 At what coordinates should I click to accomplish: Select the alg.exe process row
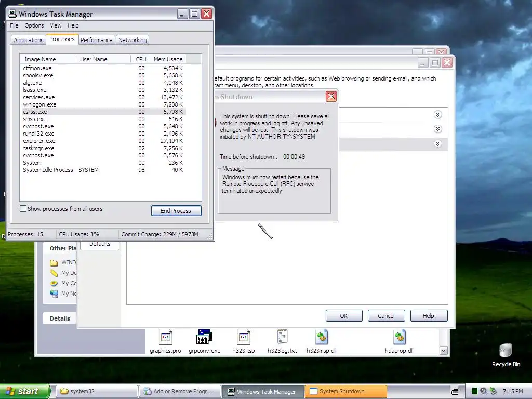tap(103, 83)
